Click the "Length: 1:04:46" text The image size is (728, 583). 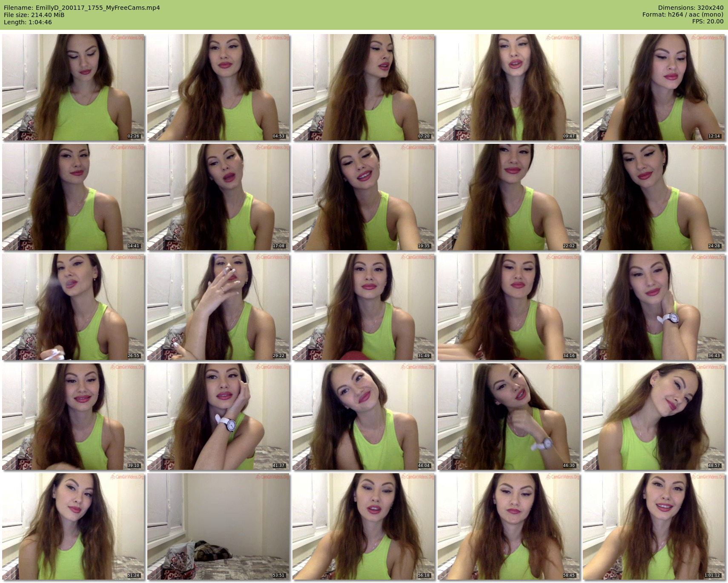pos(28,22)
